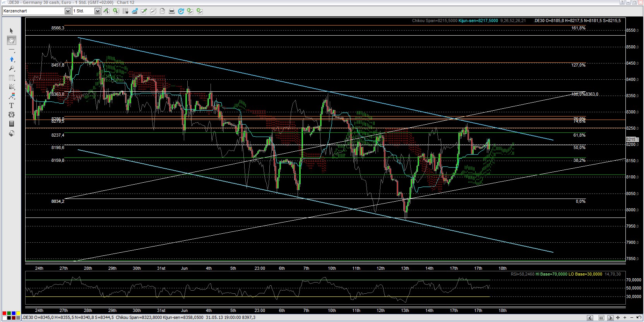
Task: Expand the 1 Std. timeframe dropdown
Action: [x=97, y=11]
